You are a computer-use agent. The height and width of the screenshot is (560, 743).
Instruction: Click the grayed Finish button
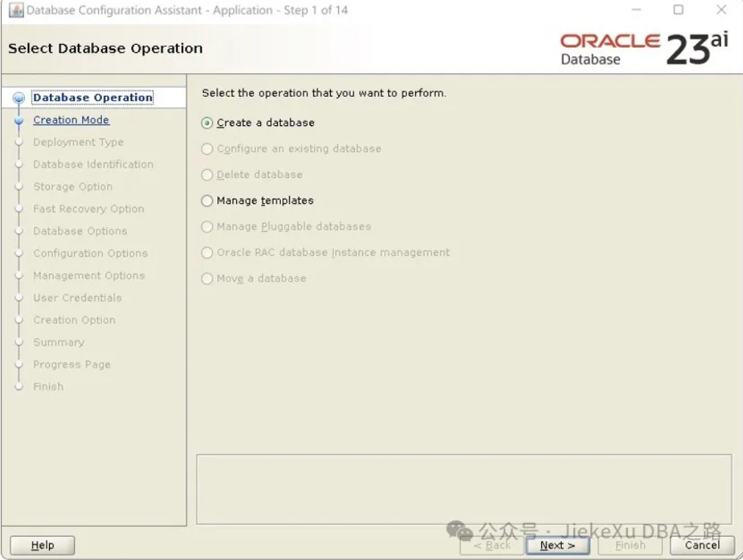[x=630, y=545]
